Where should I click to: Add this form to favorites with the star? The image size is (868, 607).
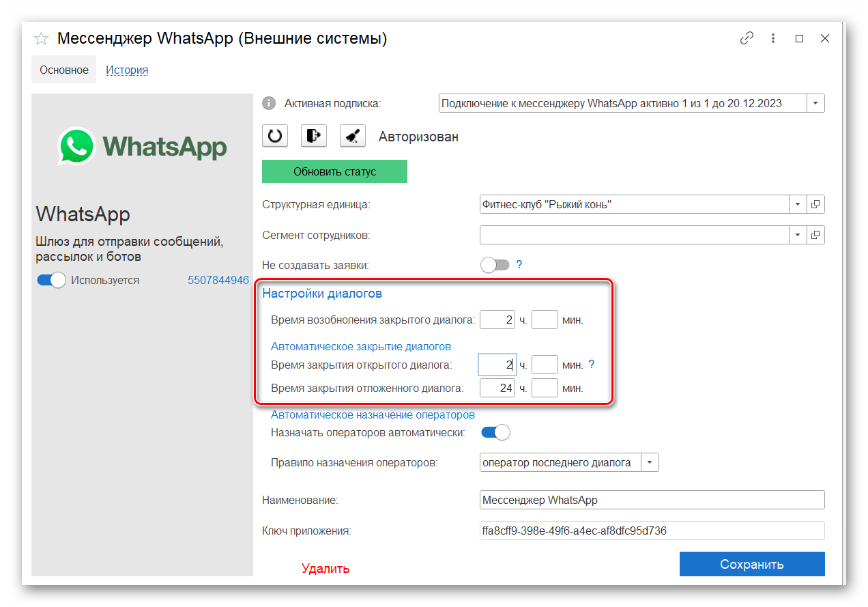[41, 39]
